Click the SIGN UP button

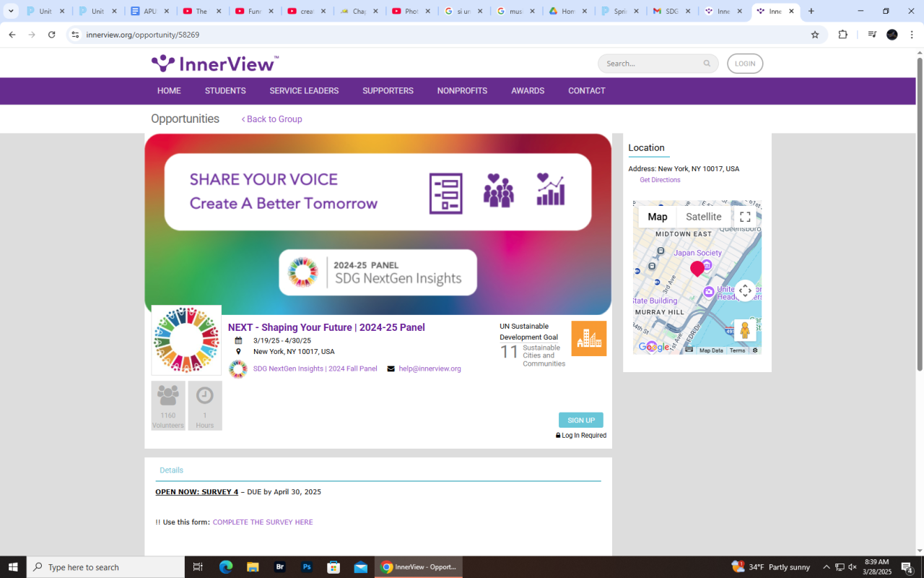[x=581, y=420]
